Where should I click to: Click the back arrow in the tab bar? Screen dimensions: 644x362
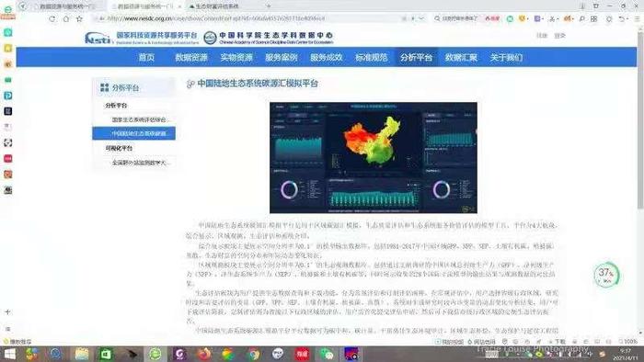(x=23, y=6)
